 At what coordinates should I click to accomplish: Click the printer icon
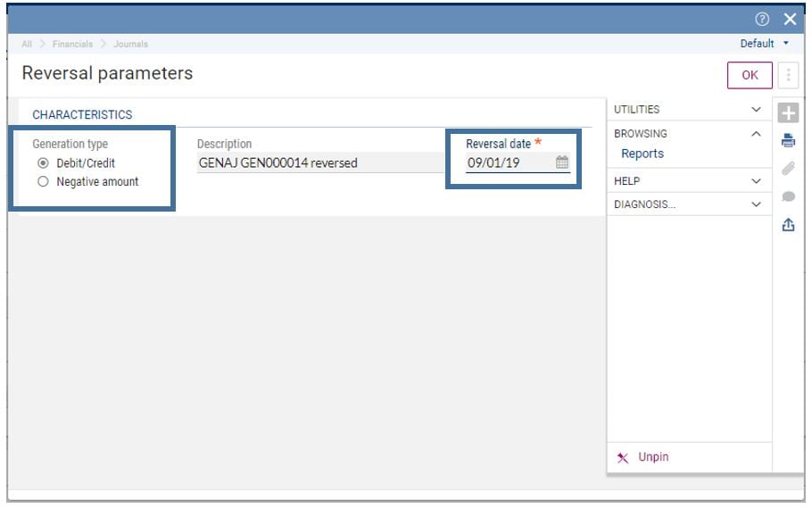point(788,140)
